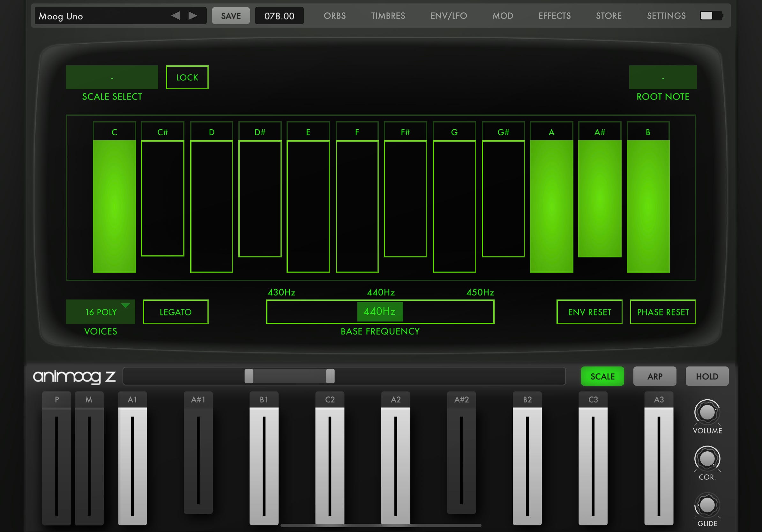This screenshot has height=532, width=762.
Task: Enable the C# note in the scale
Action: point(163,189)
